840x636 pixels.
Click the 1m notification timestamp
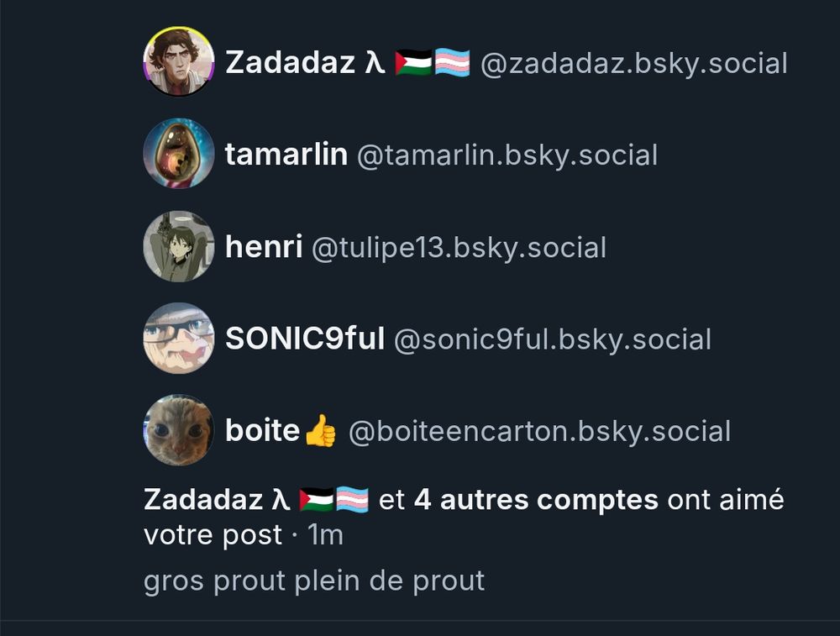pyautogui.click(x=325, y=535)
